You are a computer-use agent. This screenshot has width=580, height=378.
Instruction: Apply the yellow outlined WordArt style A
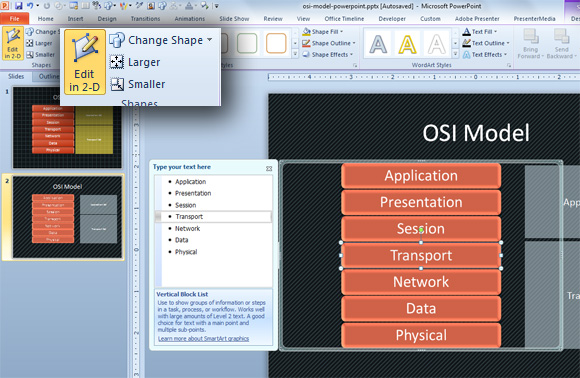point(407,44)
